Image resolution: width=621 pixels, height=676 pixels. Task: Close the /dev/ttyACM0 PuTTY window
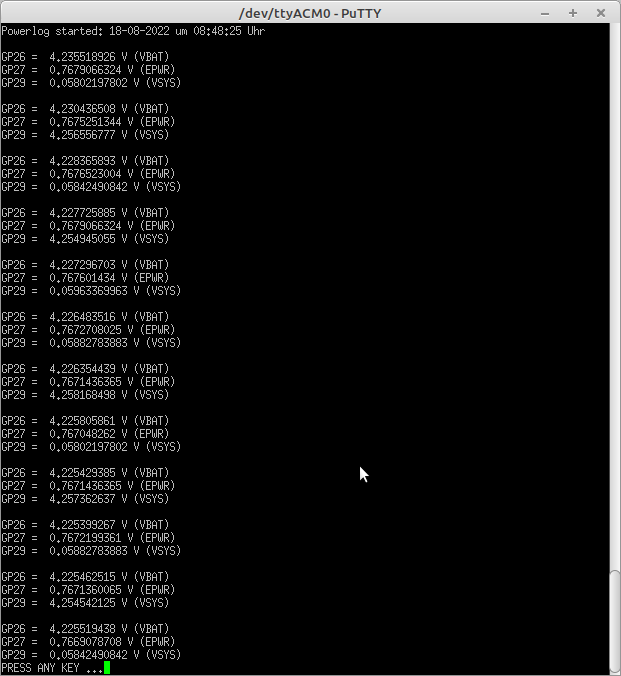(601, 13)
